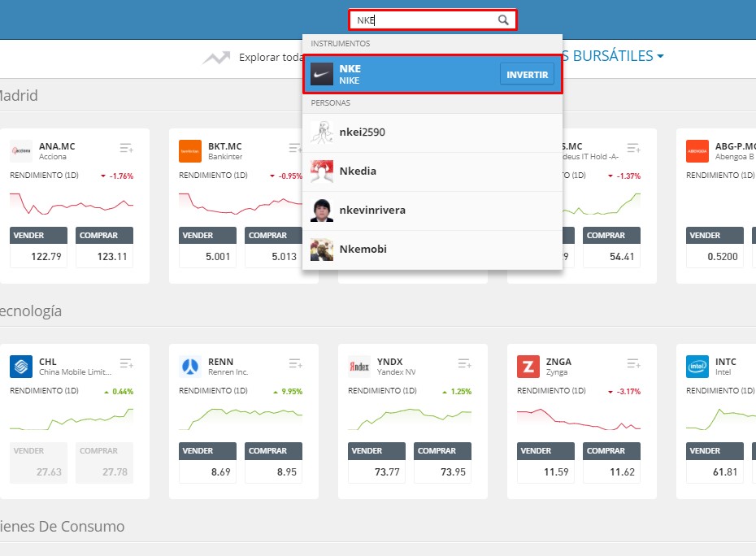Add YNDX to watchlist icon
The height and width of the screenshot is (556, 756).
click(465, 363)
